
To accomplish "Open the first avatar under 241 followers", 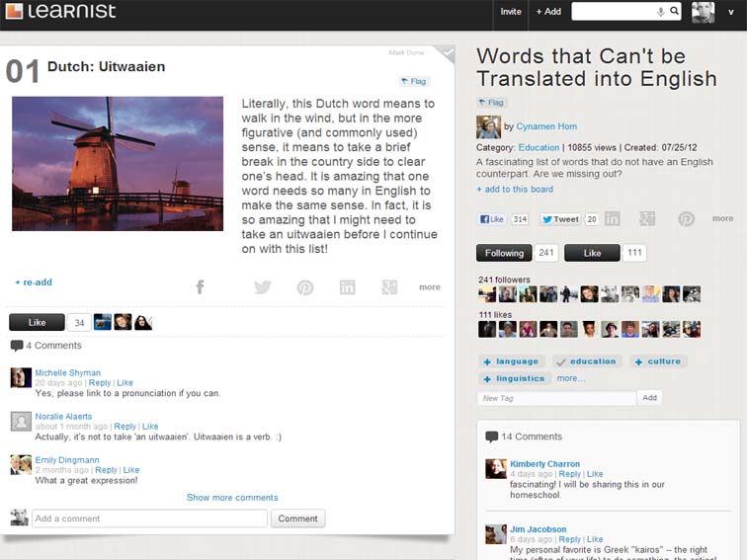I will [x=487, y=294].
